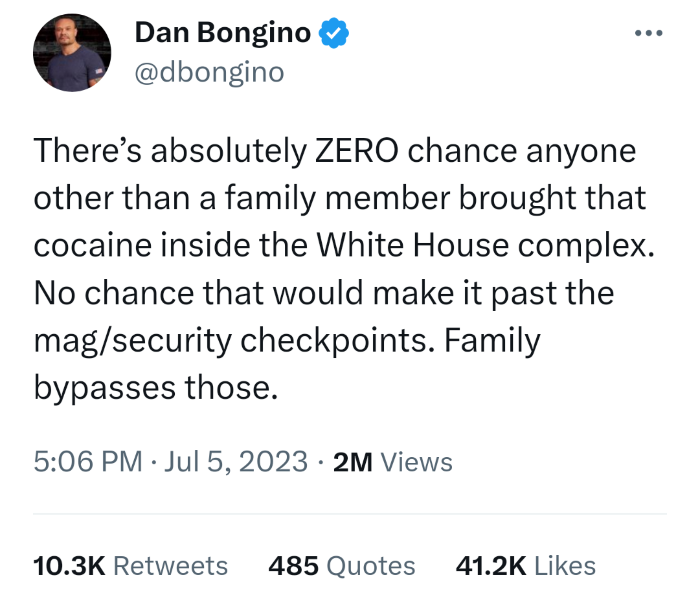The height and width of the screenshot is (608, 700).
Task: Click the word ZERO in the tweet
Action: 356,151
